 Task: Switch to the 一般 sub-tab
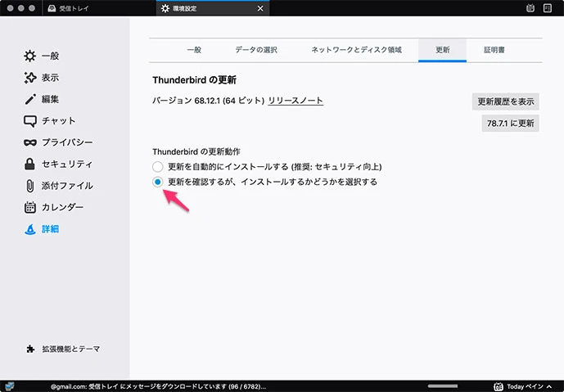pos(194,50)
